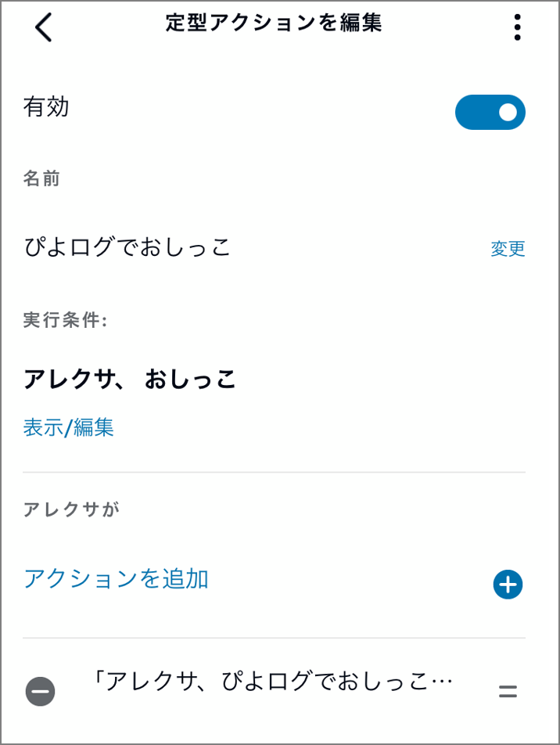Click the 定型アクションを編集 page title
560x745 pixels.
coord(274,23)
